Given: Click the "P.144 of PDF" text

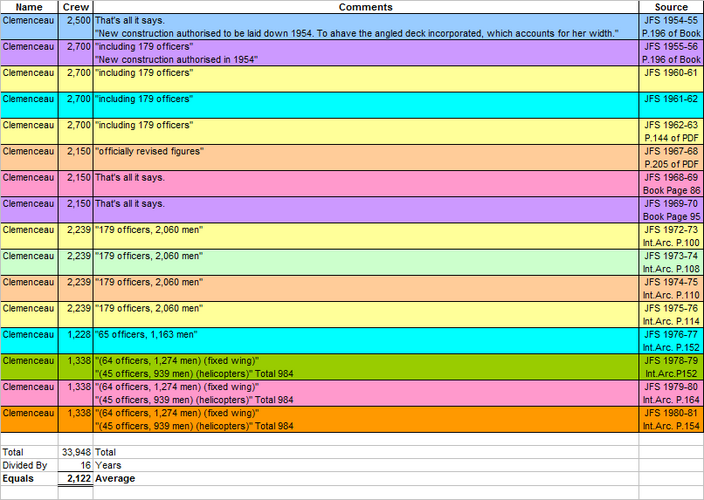Looking at the screenshot, I should (672, 138).
